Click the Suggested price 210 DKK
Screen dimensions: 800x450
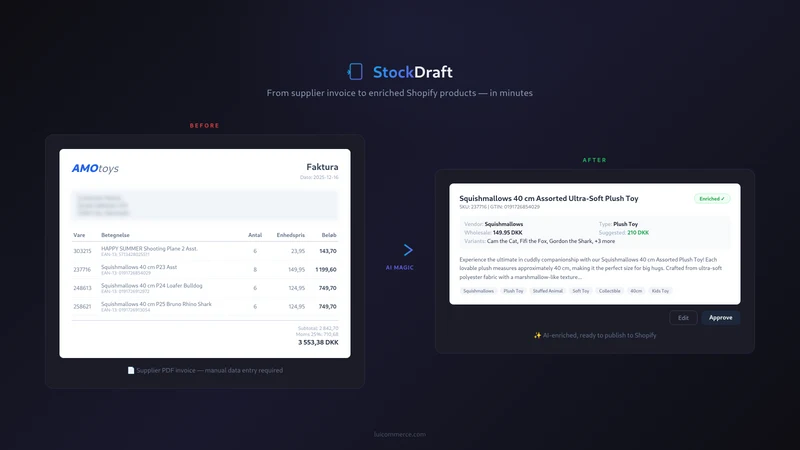tap(638, 233)
